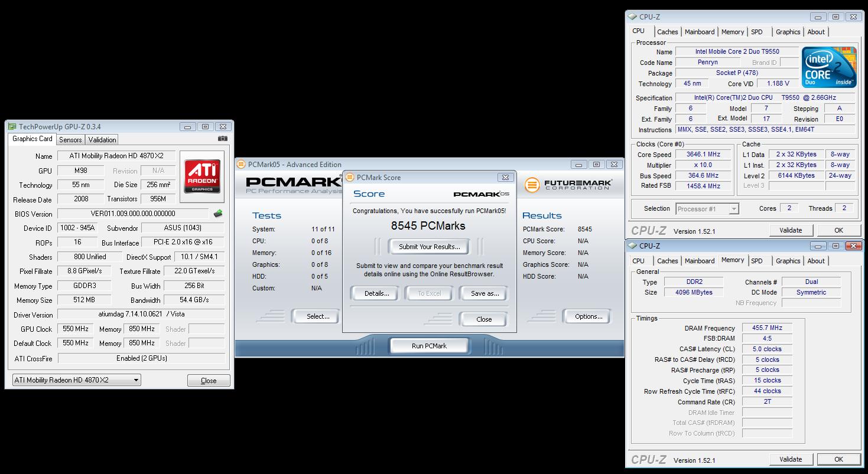
Task: Click Validate in upper CPU-Z window
Action: coord(791,230)
